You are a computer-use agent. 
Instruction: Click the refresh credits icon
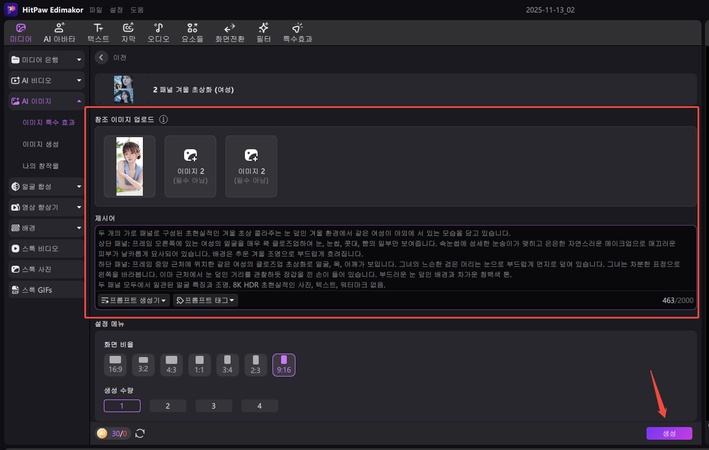(x=140, y=433)
